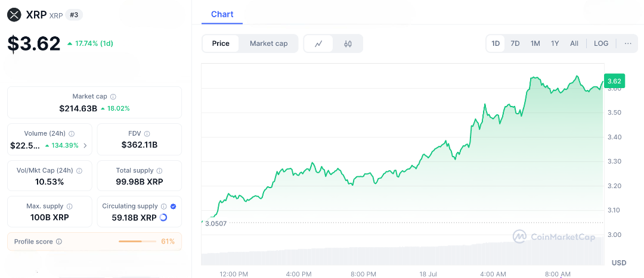
Task: Open the Chart tab
Action: 222,14
